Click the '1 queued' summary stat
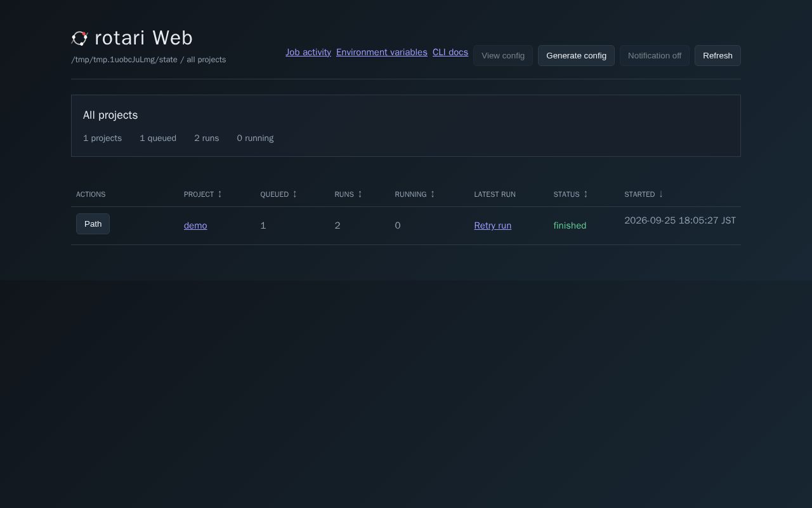812x508 pixels. [158, 138]
